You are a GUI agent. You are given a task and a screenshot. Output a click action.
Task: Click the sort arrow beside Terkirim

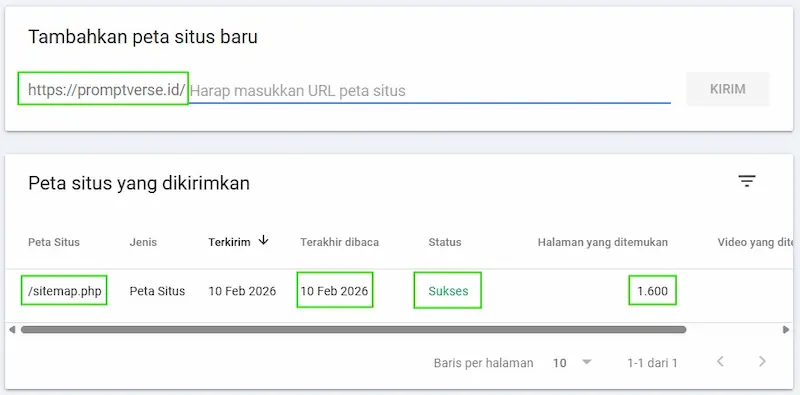[263, 240]
